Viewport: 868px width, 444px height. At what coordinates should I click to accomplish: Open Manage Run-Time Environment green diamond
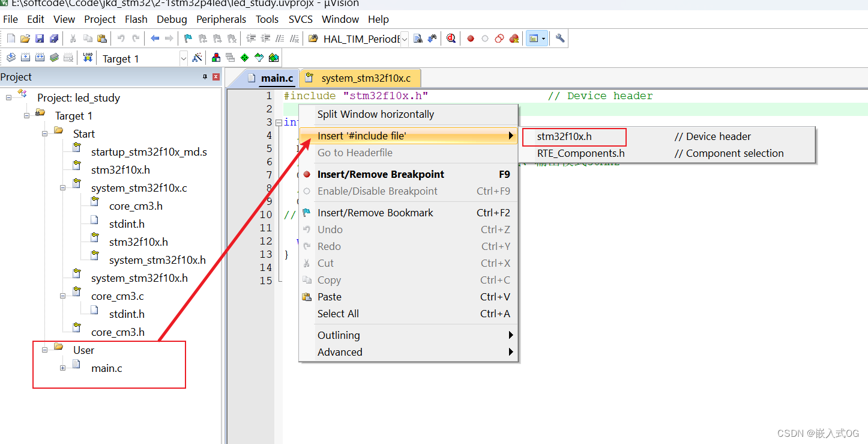[245, 58]
